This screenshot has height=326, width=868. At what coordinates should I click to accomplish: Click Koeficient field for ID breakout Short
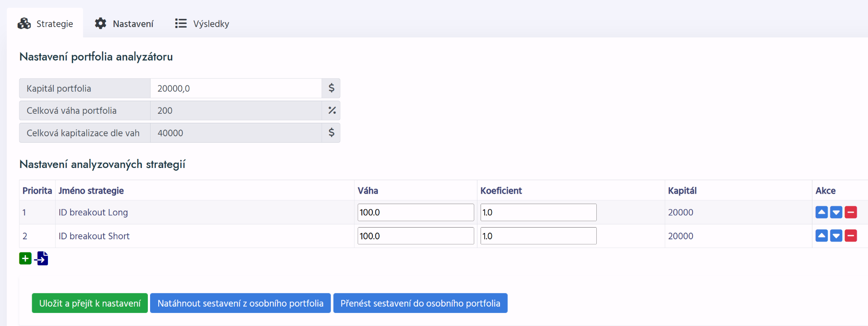(x=538, y=236)
